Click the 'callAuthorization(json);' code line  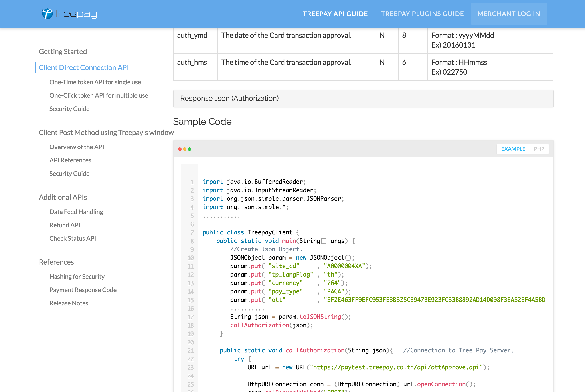(271, 325)
